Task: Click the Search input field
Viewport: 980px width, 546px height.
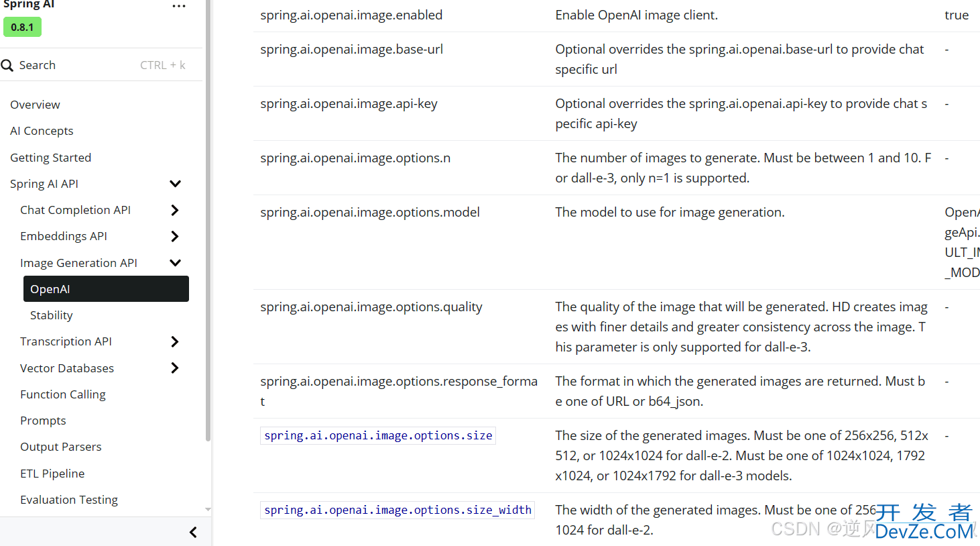Action: (101, 65)
